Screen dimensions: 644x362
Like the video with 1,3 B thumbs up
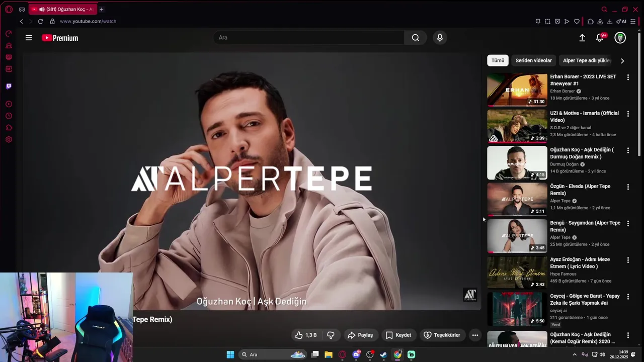point(306,335)
